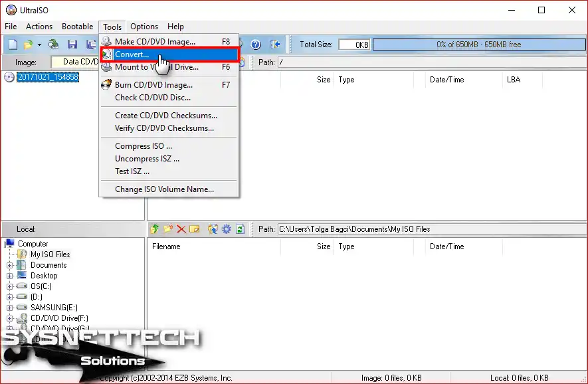The width and height of the screenshot is (588, 384).
Task: Open the Bootable menu
Action: click(77, 27)
